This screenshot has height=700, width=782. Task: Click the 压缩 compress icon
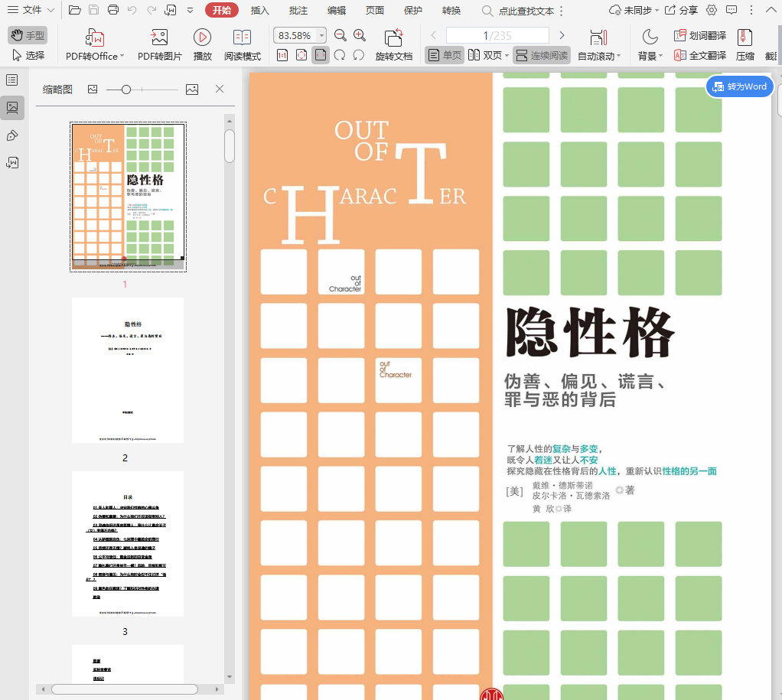point(745,37)
